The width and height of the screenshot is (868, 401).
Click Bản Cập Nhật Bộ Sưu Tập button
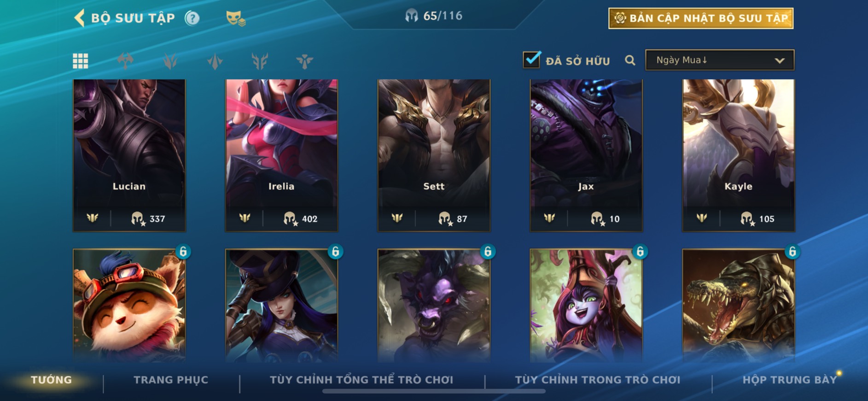701,18
